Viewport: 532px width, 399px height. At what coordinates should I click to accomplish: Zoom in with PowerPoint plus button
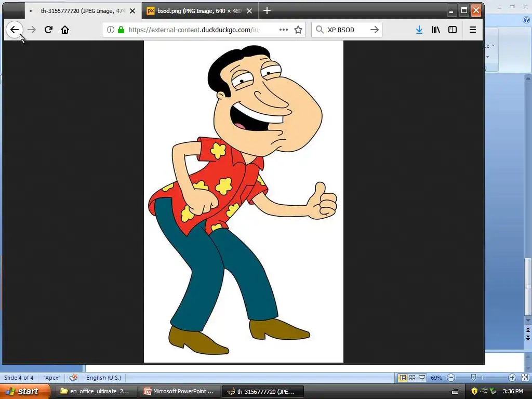512,378
